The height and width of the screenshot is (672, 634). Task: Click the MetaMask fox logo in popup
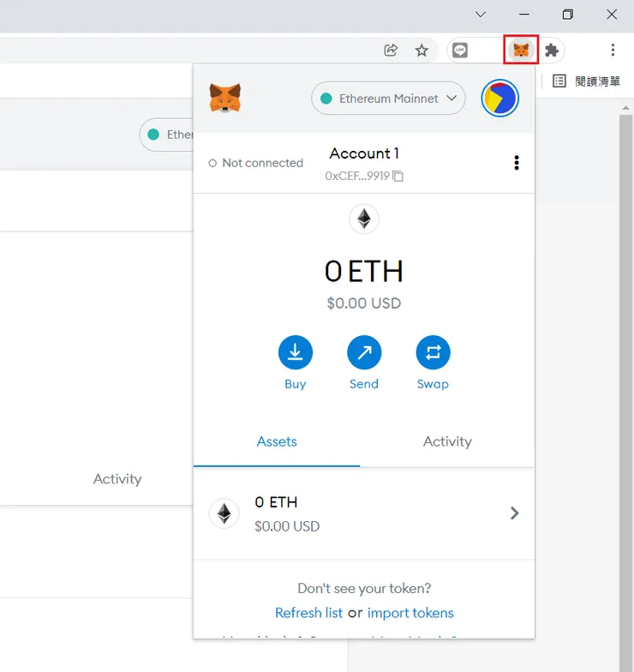224,98
